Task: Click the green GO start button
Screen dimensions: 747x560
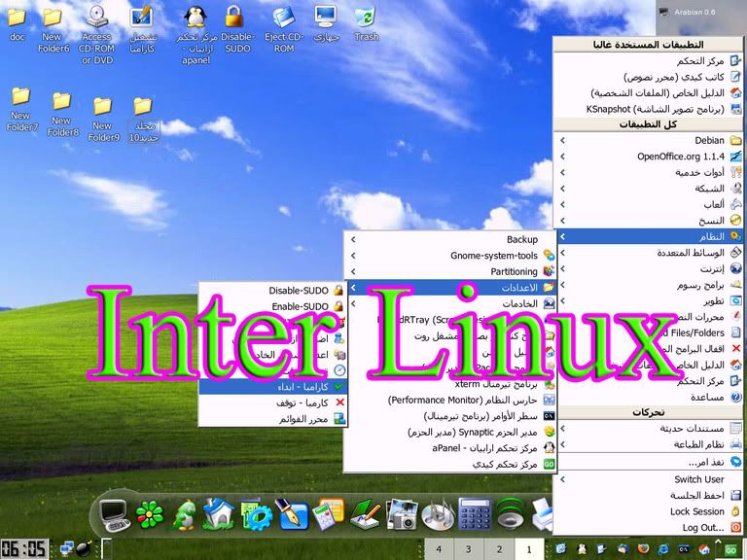Action: coord(730,550)
